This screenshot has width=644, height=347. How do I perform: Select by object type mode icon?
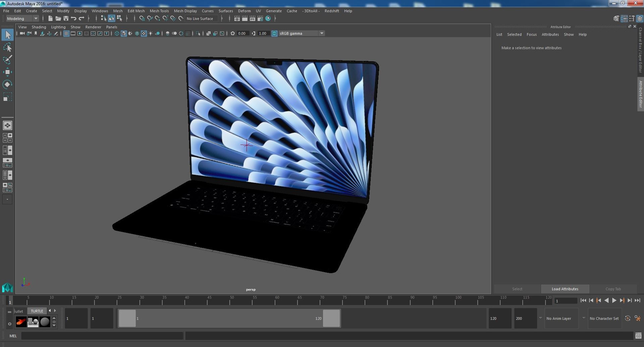[x=111, y=18]
